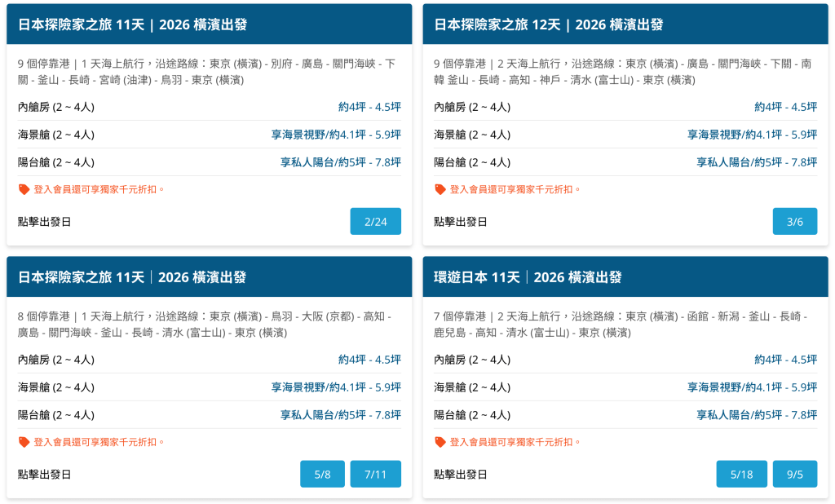
Task: Select the 9/5 departure date button
Action: pyautogui.click(x=794, y=474)
